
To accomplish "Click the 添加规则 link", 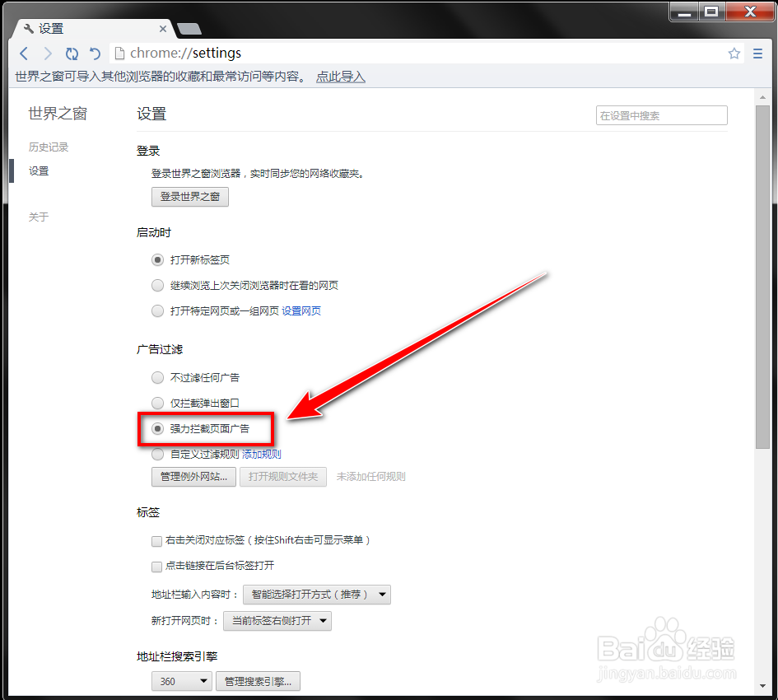I will 262,454.
